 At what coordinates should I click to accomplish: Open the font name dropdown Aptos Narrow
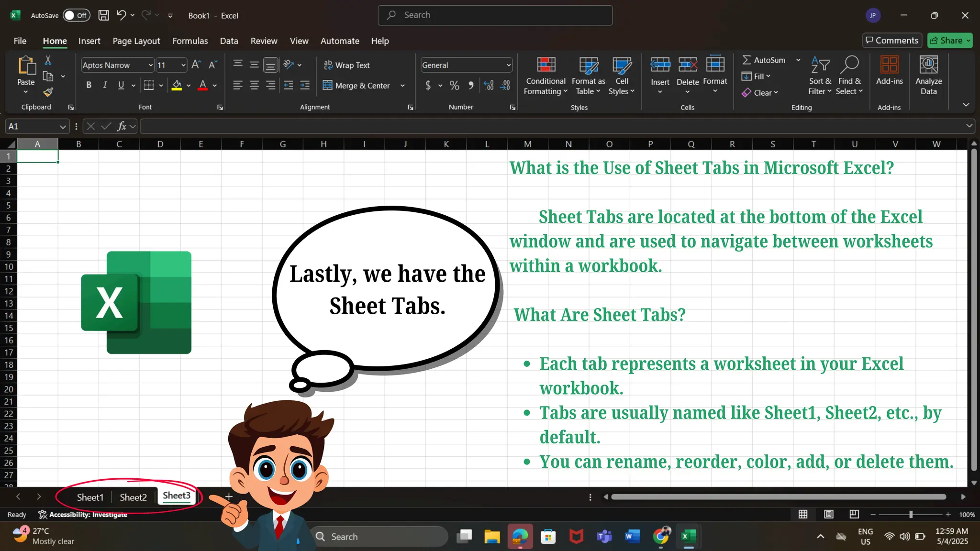pos(150,65)
